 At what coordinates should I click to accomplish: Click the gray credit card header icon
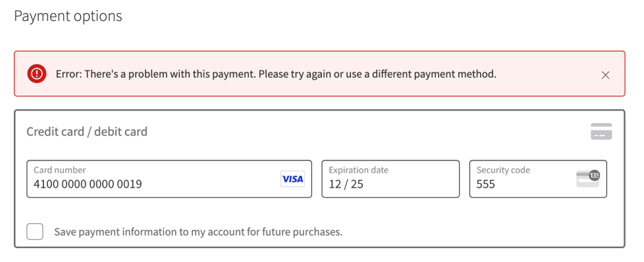point(601,132)
